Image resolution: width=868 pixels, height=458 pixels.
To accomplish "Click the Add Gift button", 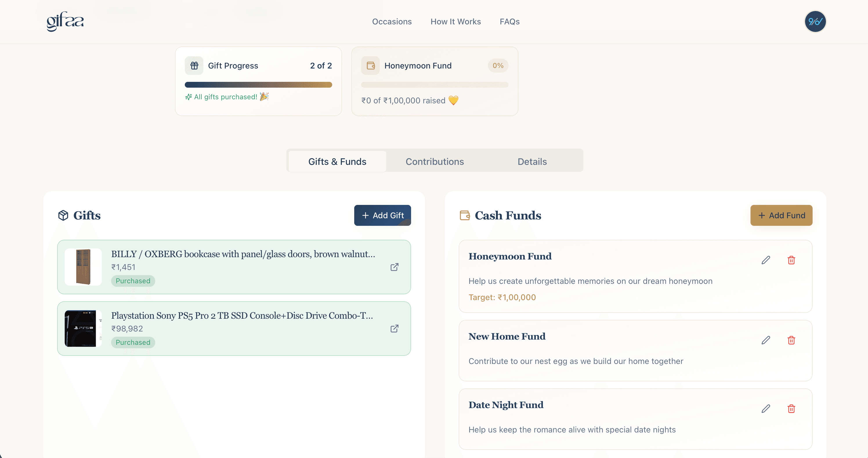I will (x=382, y=215).
